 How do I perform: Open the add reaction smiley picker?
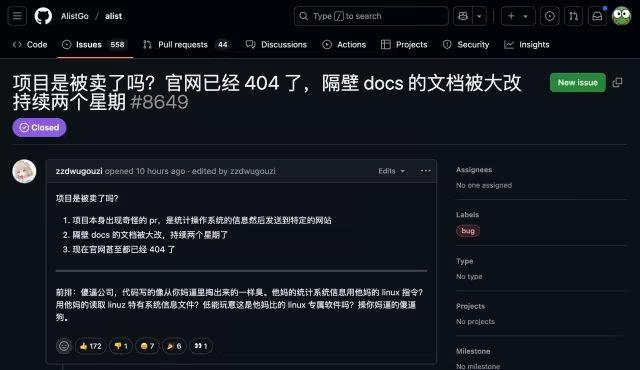point(64,346)
